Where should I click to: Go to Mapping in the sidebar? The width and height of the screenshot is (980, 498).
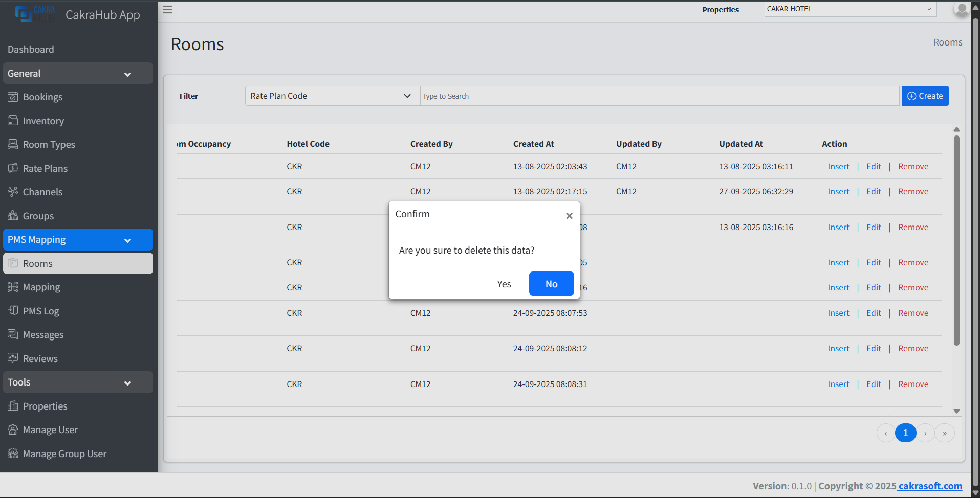[41, 287]
